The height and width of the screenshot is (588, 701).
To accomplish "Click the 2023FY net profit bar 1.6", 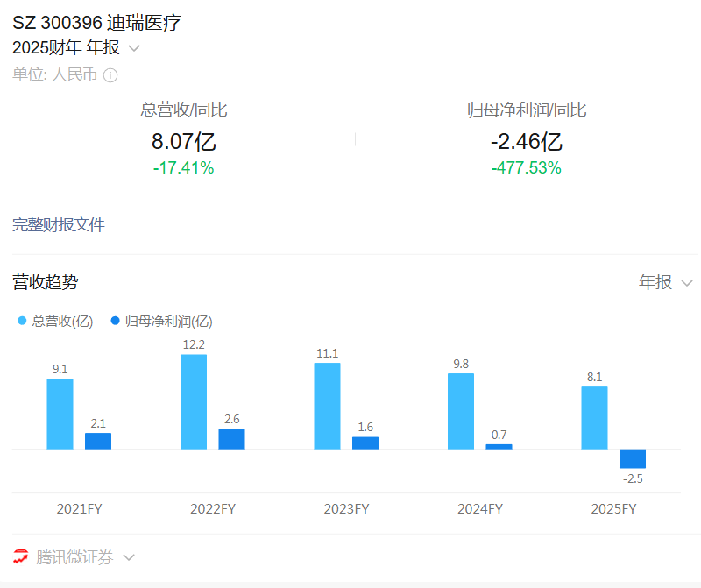I will click(365, 443).
